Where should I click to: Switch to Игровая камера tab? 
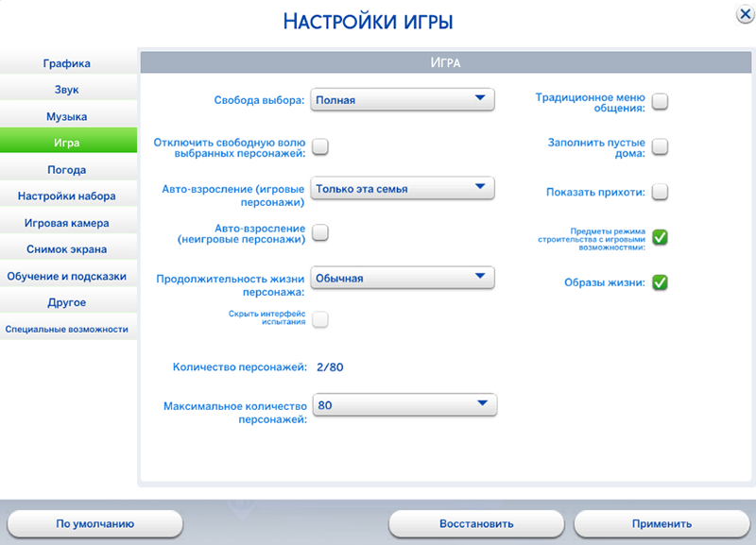(67, 223)
